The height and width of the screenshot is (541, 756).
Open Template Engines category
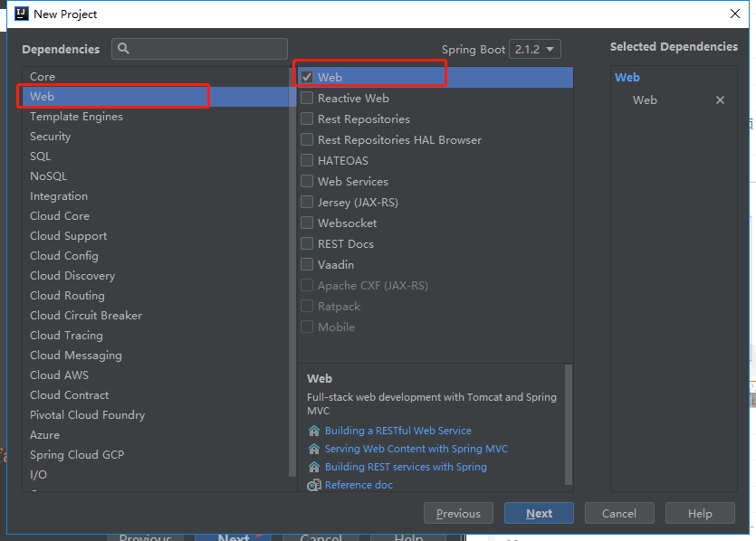pos(155,117)
